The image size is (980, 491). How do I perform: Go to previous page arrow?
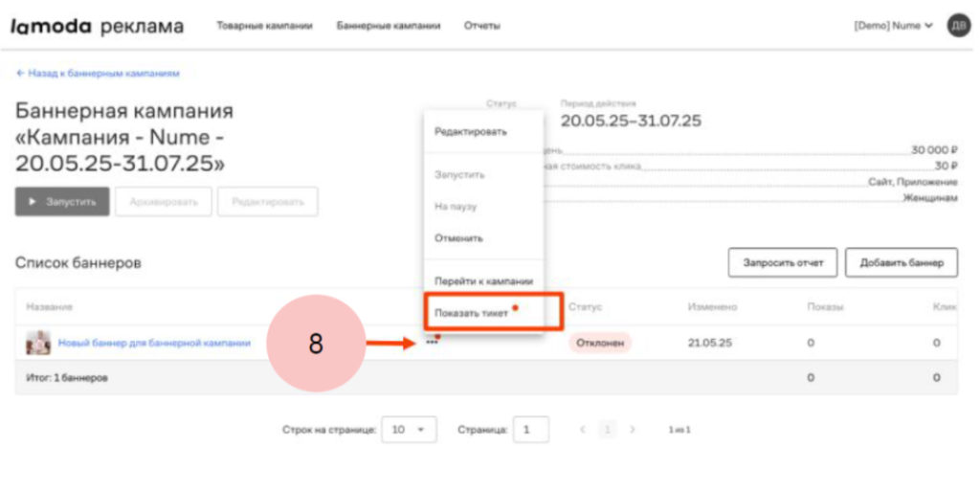coord(583,429)
